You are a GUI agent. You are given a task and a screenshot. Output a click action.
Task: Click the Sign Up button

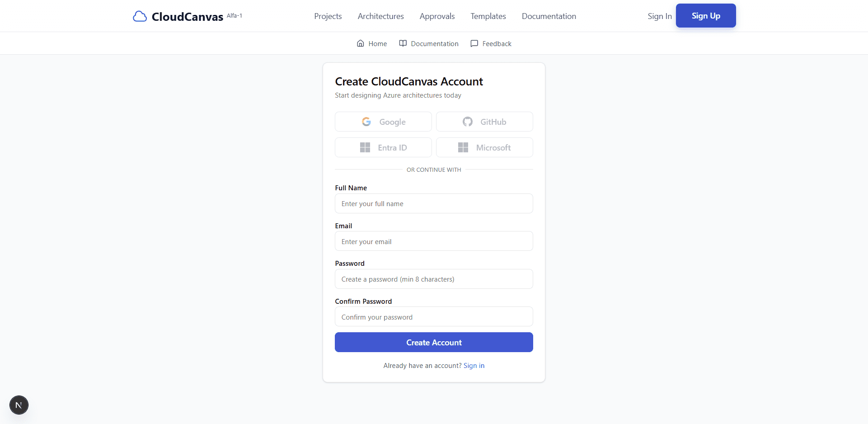tap(705, 15)
